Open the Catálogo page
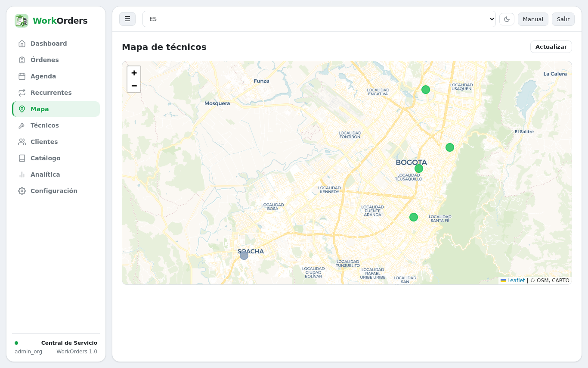The height and width of the screenshot is (368, 588). point(56,158)
